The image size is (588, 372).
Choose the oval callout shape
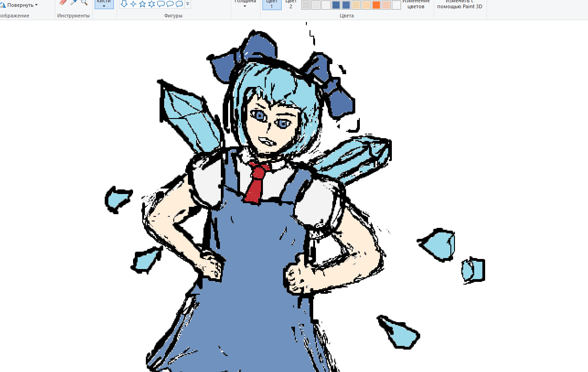pos(170,4)
